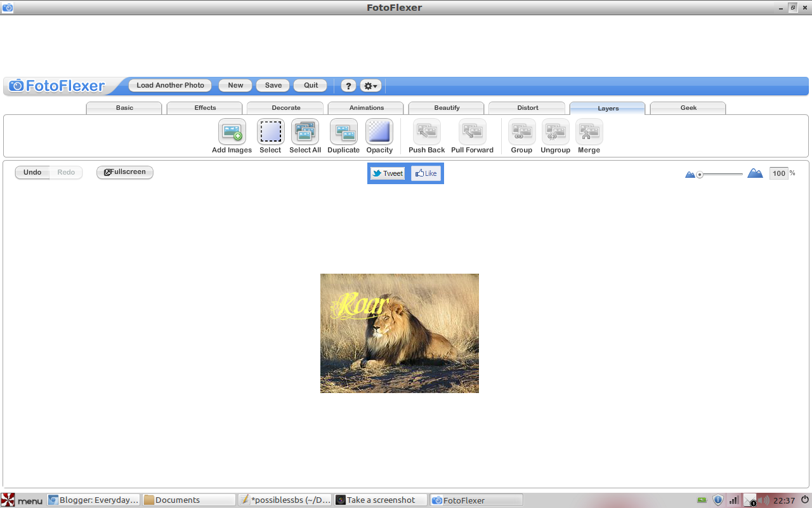Open the Animations tab
The width and height of the screenshot is (812, 508).
(366, 108)
